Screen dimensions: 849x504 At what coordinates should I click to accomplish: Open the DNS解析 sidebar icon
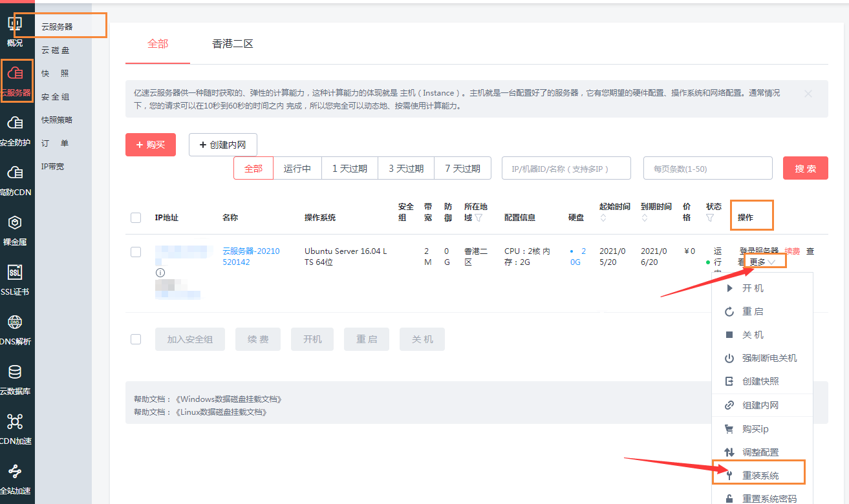coord(15,322)
